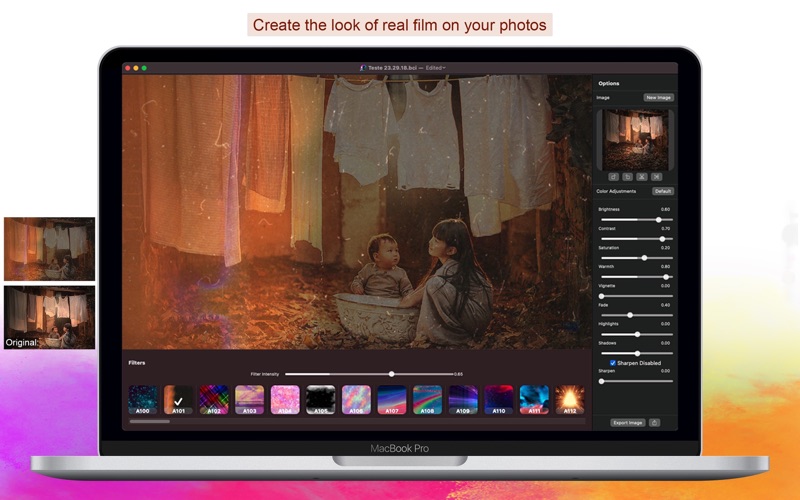
Task: Click the image preview thumbnail in Options
Action: (635, 139)
